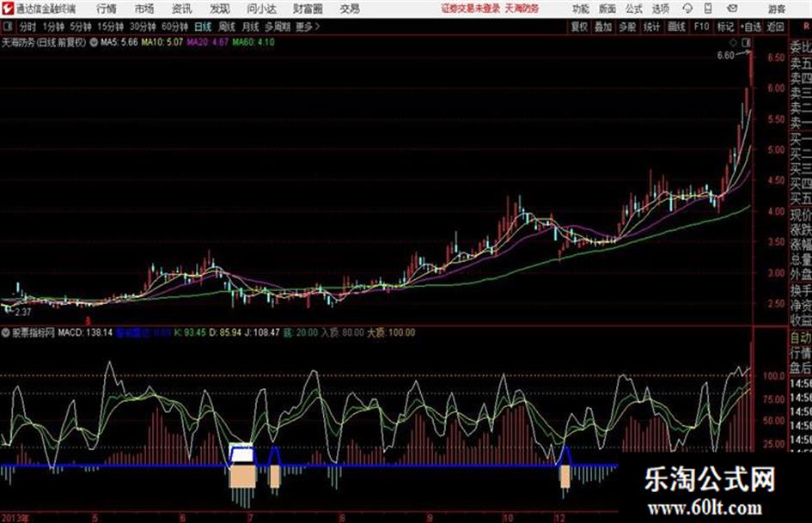812x523 pixels.
Task: Click the 多股 multi-stock button
Action: point(627,27)
